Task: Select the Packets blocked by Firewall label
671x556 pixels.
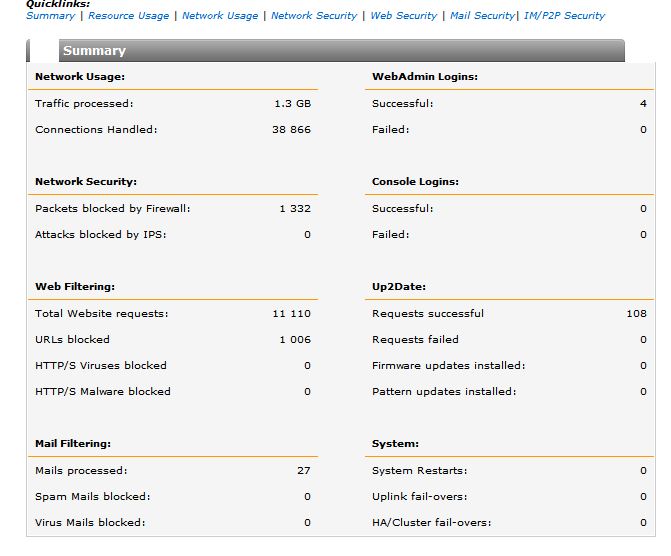Action: tap(112, 209)
